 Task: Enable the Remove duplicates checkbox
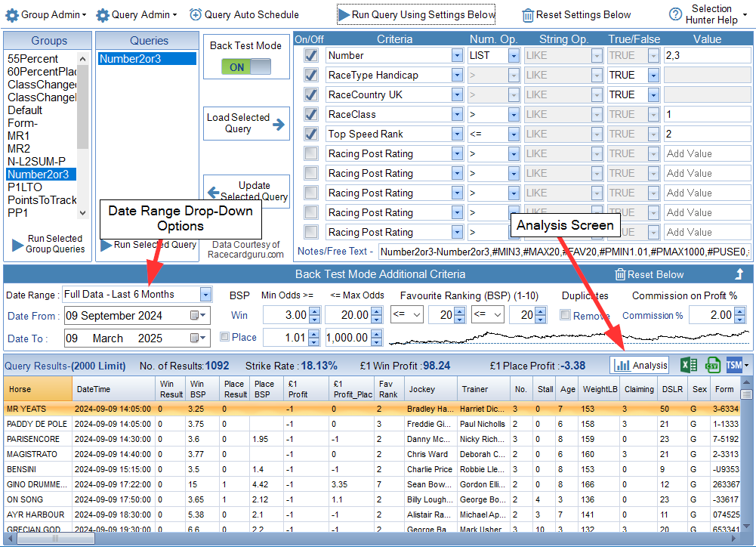tap(565, 315)
